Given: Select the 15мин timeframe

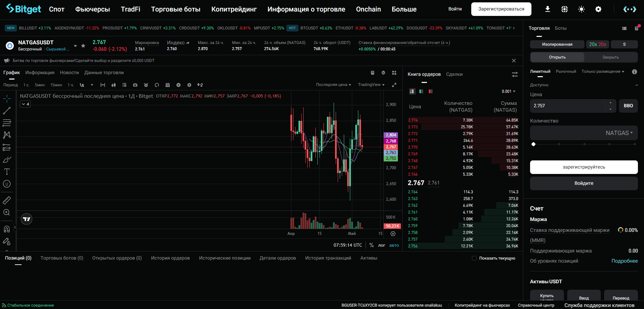Looking at the screenshot, I should click(x=56, y=85).
